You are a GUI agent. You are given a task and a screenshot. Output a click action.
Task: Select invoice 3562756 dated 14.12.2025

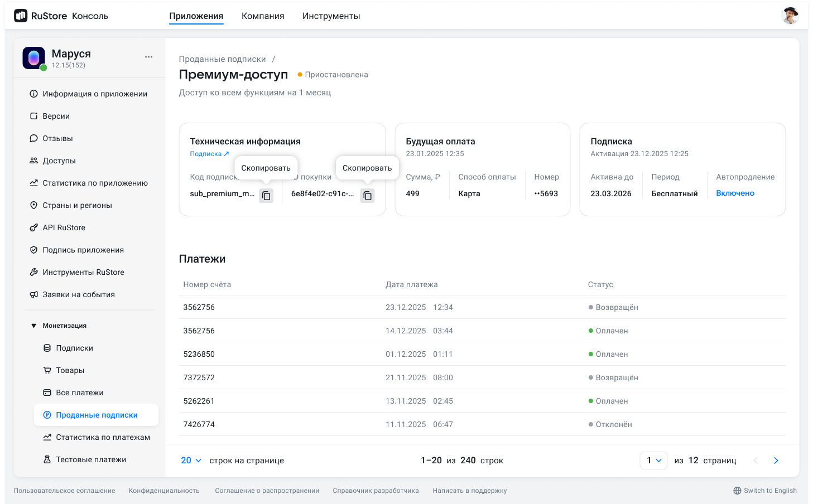[x=482, y=331]
